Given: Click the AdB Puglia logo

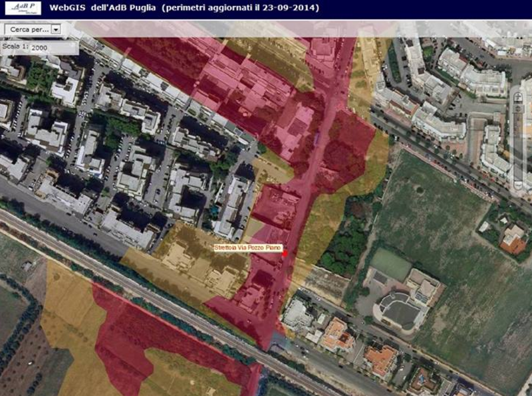Looking at the screenshot, I should 25,9.
